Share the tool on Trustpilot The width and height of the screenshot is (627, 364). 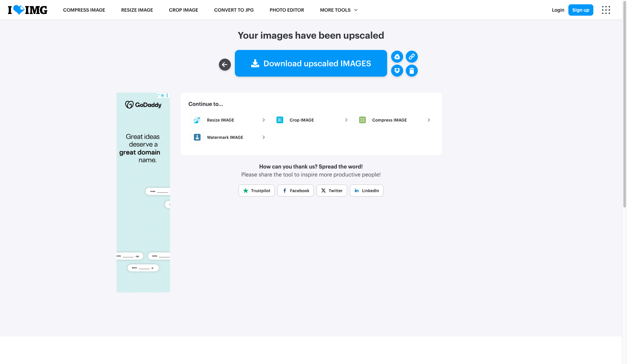[x=257, y=190]
